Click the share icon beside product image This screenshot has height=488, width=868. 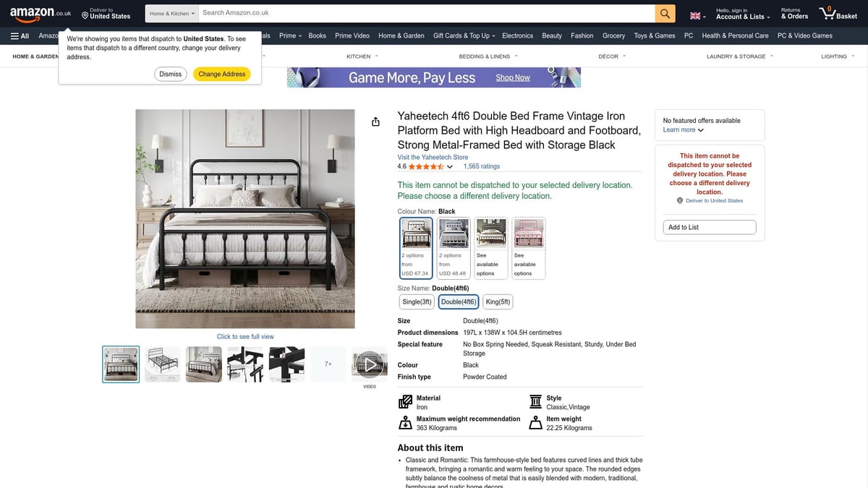pos(375,121)
